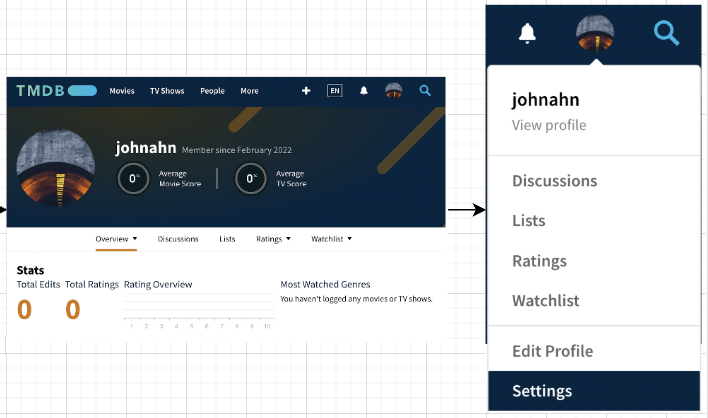Click the TMDB logo in the header
The image size is (708, 418).
point(56,91)
